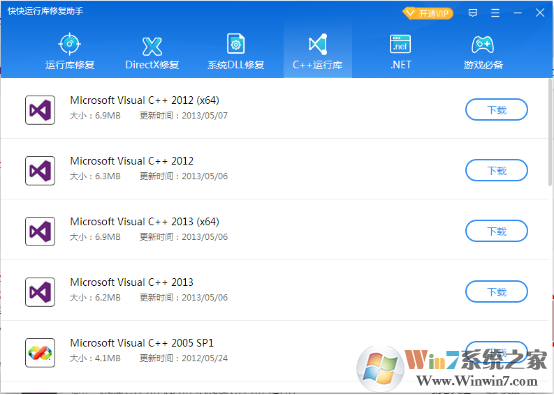The width and height of the screenshot is (554, 395).
Task: Click the Visual C++ 2012 32-bit package icon
Action: (x=40, y=171)
